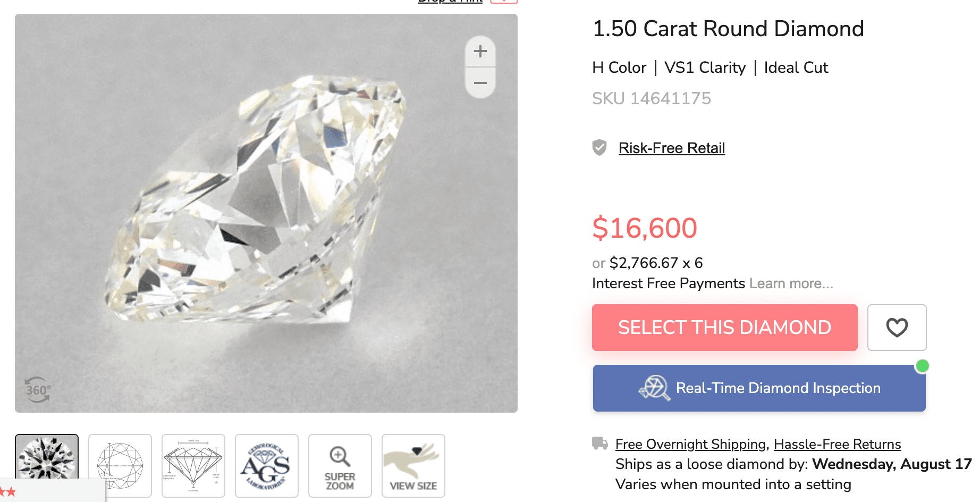This screenshot has width=980, height=502.
Task: Open View Size on hand preview
Action: click(413, 465)
